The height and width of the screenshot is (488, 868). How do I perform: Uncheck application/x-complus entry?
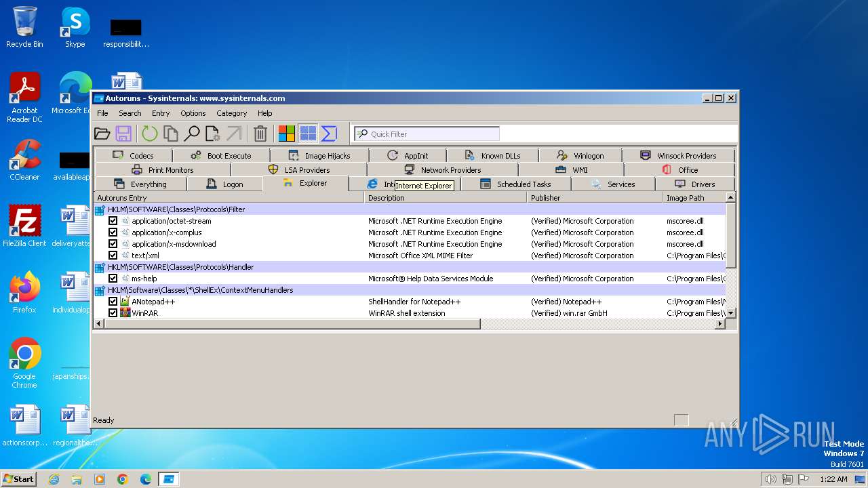click(x=113, y=232)
